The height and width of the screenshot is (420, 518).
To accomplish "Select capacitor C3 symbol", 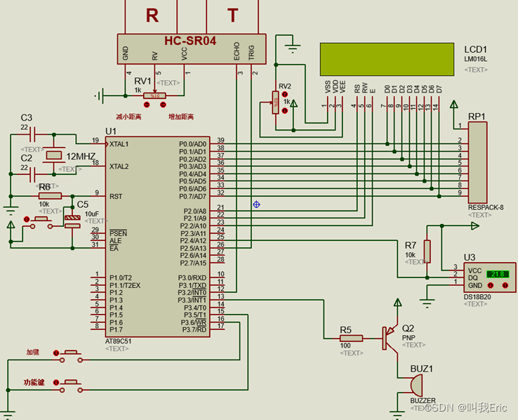I will point(32,134).
